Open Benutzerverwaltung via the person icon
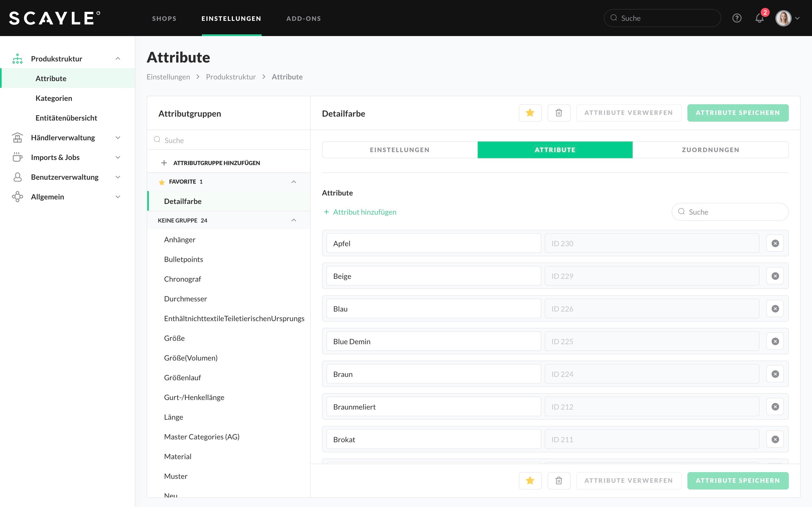 [17, 177]
